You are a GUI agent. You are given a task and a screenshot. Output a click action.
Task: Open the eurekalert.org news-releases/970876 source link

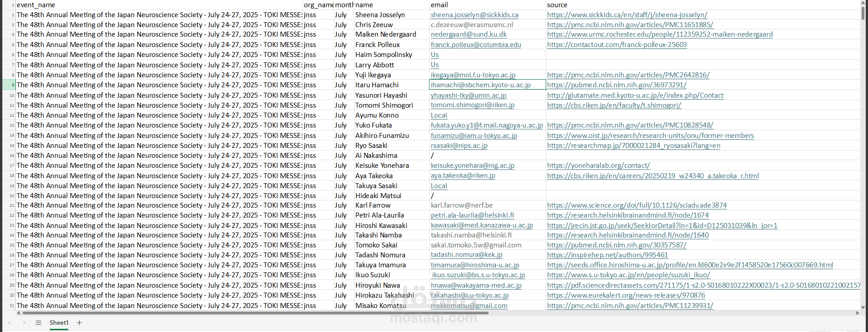pyautogui.click(x=626, y=295)
